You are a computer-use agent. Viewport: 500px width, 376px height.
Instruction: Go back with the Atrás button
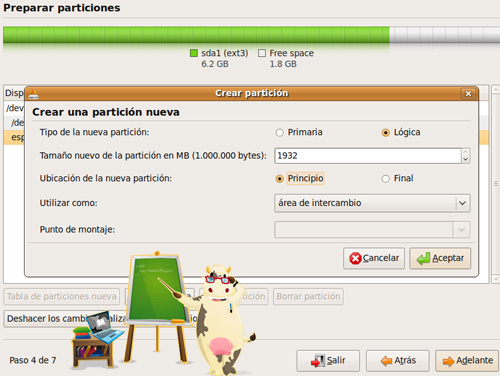(x=398, y=361)
